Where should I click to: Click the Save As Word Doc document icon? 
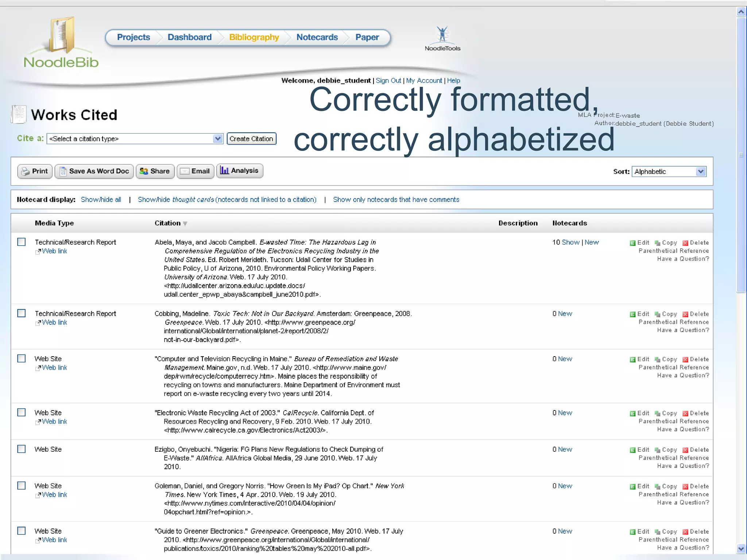coord(63,171)
